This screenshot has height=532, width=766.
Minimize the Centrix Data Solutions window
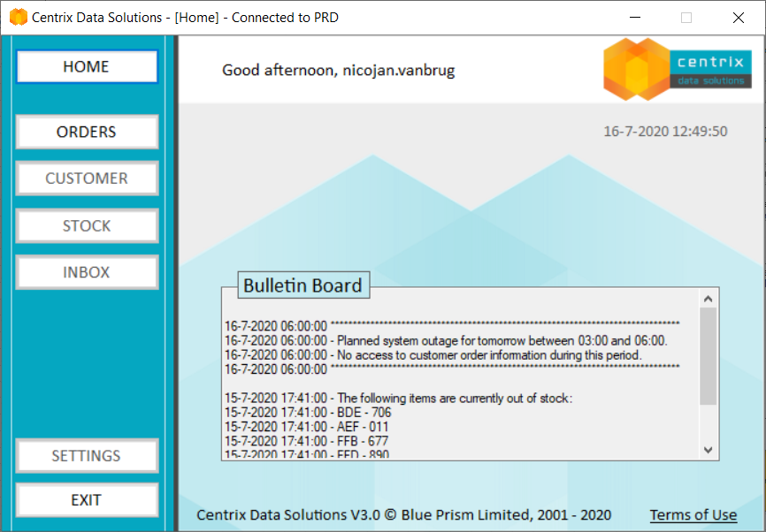click(635, 18)
